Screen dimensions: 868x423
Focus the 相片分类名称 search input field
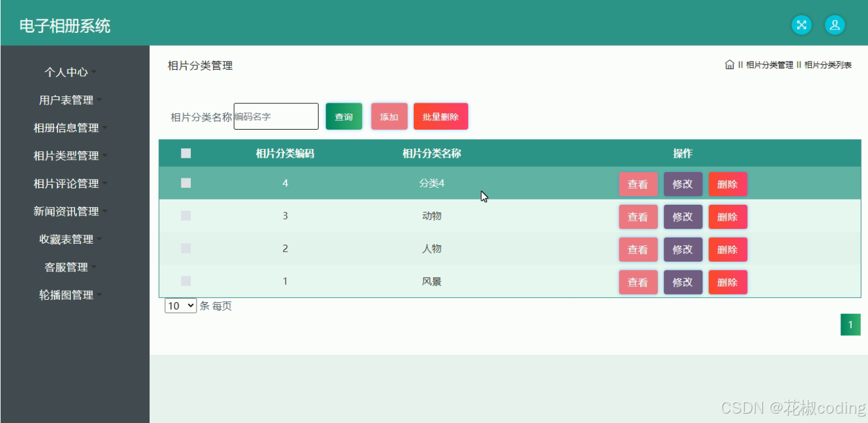(x=276, y=117)
